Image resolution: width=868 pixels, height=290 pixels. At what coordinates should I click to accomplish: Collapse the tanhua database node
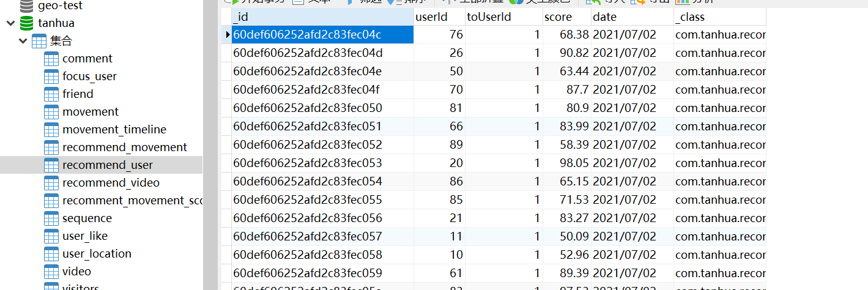(x=10, y=23)
